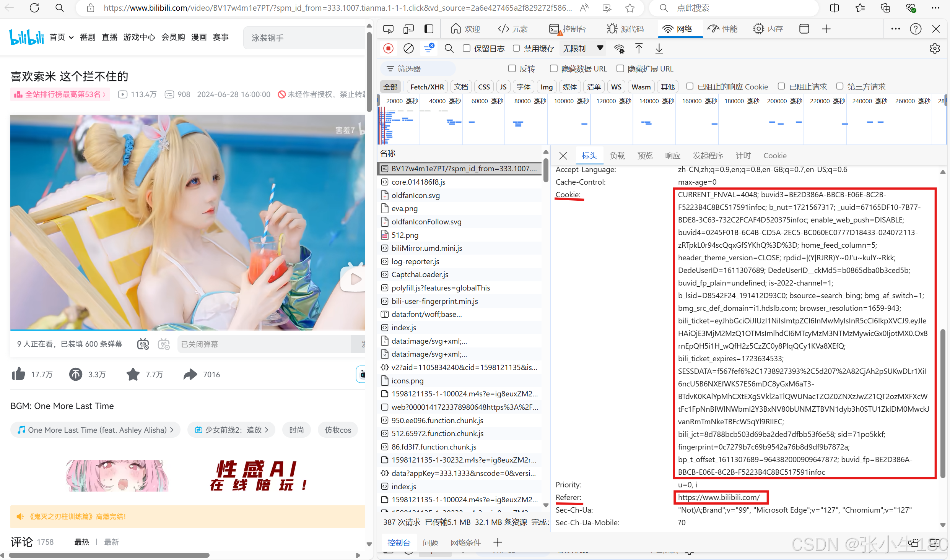
Task: Click the favorite star icon 7.7万
Action: [x=133, y=374]
